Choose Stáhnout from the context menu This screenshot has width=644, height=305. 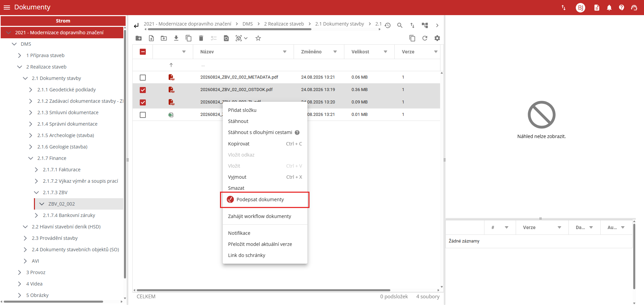coord(265,121)
